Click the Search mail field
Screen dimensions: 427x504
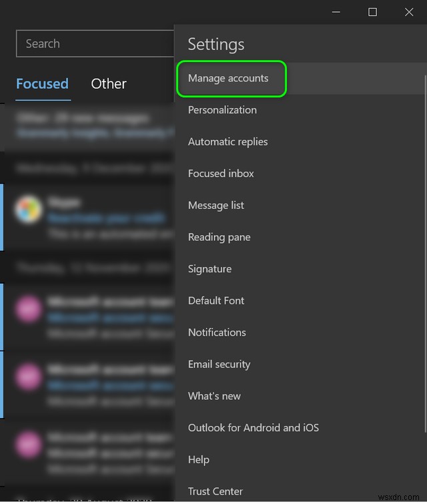pos(93,44)
